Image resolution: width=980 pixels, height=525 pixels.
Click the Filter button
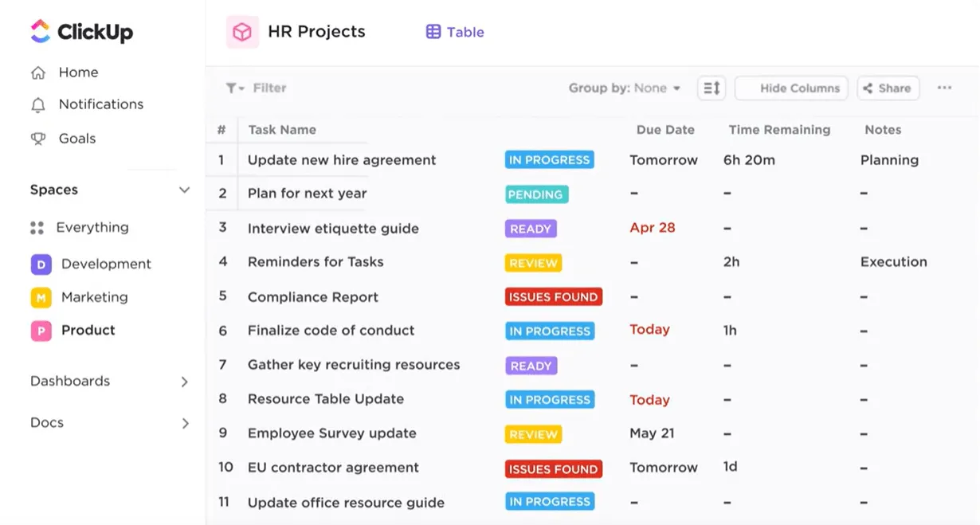point(256,88)
